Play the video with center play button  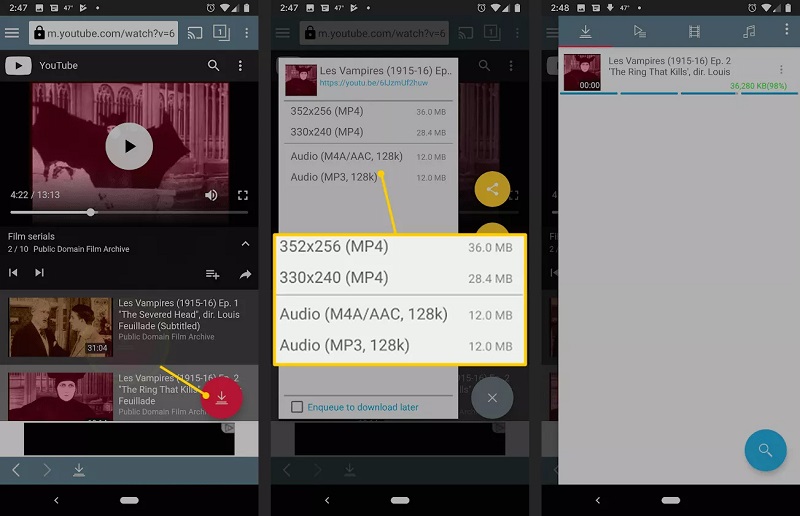point(129,146)
